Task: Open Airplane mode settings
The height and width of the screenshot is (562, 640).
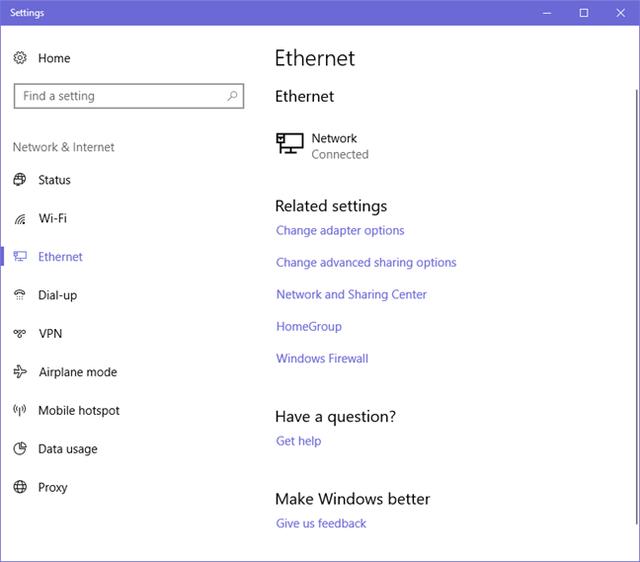Action: [x=78, y=372]
